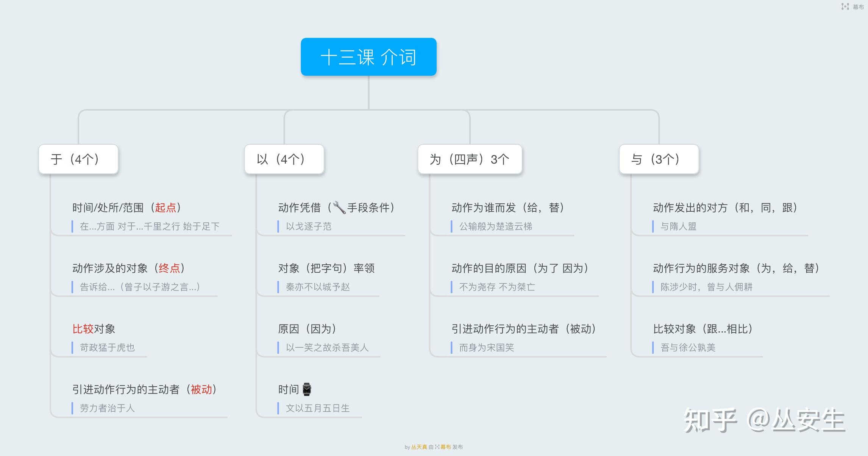
Task: Click the note 不为尧存 不为桀亡
Action: point(497,287)
